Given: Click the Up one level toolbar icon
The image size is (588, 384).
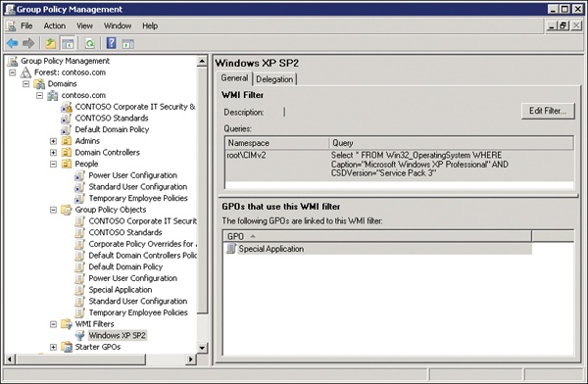Looking at the screenshot, I should click(51, 43).
